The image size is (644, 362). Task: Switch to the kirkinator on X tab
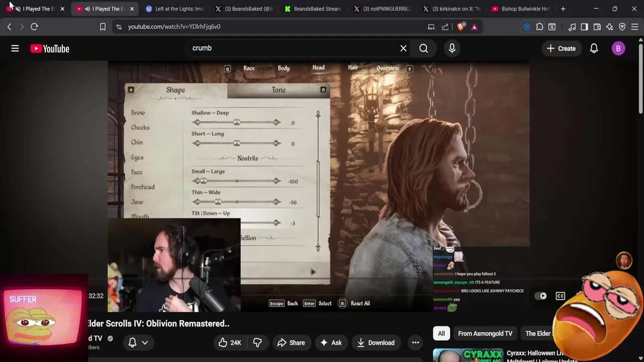tap(452, 9)
